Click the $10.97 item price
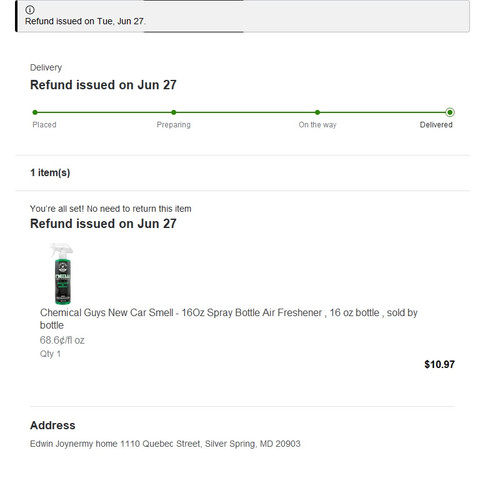 [439, 364]
